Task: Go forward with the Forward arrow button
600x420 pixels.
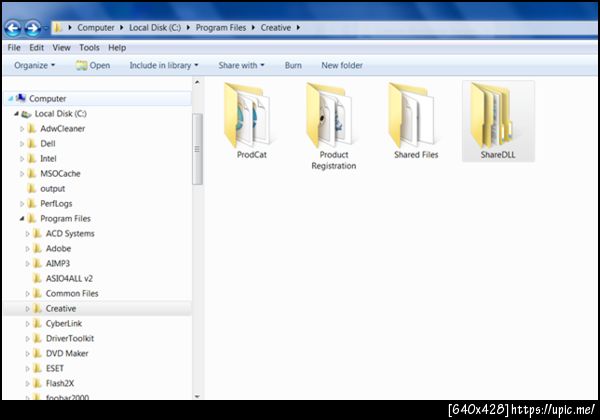Action: 33,28
